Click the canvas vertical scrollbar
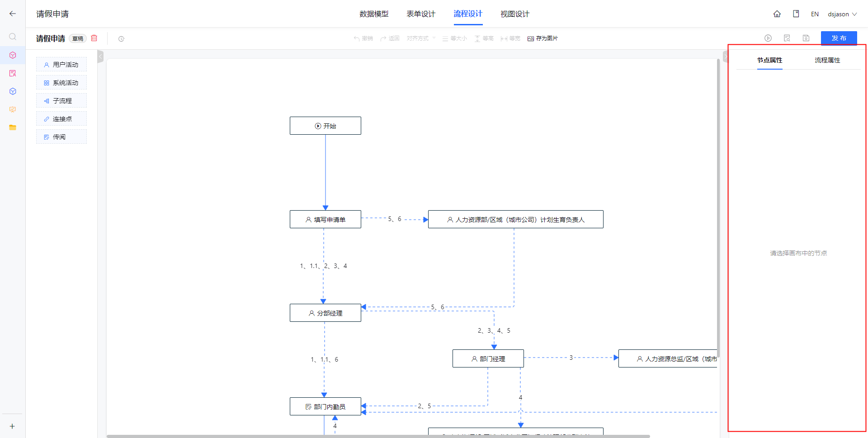This screenshot has width=868, height=438. pyautogui.click(x=718, y=208)
